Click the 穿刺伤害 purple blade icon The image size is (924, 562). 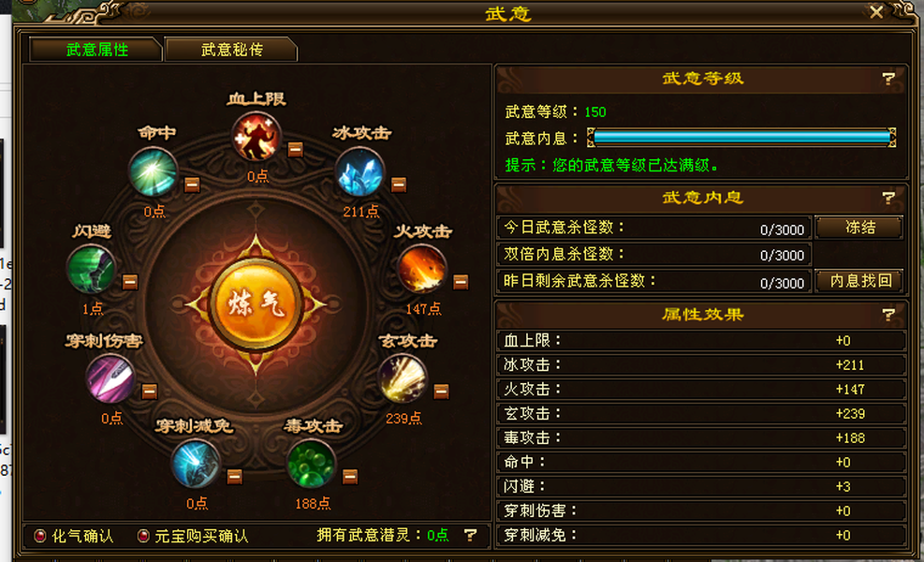(x=110, y=378)
